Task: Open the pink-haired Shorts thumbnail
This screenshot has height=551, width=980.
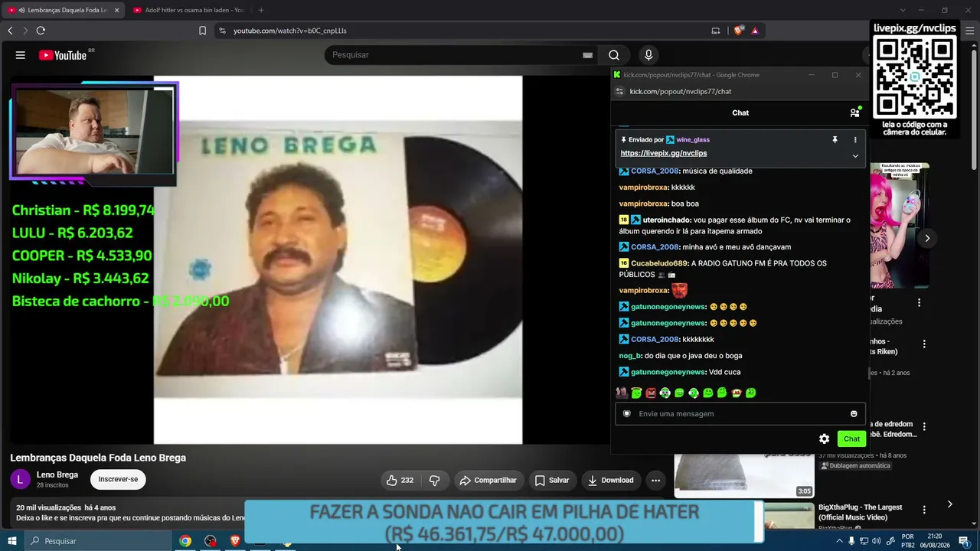Action: [900, 226]
